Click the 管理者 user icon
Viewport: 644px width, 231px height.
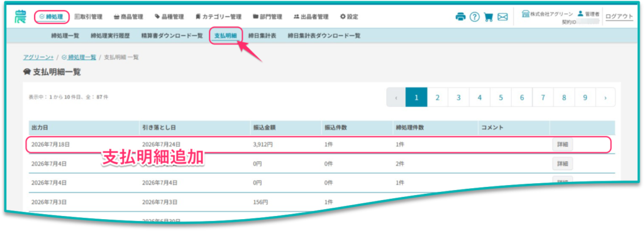coord(580,14)
